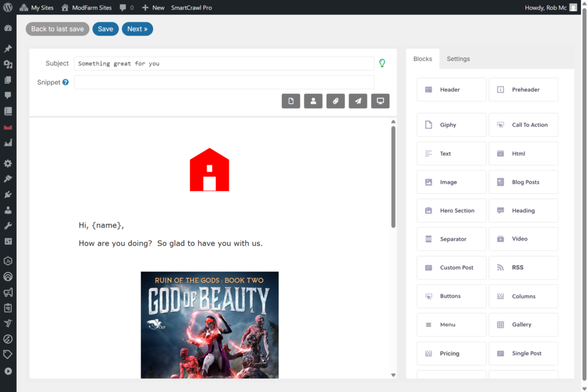Screen dimensions: 588x392
Task: Add a Call To Action block
Action: 523,125
